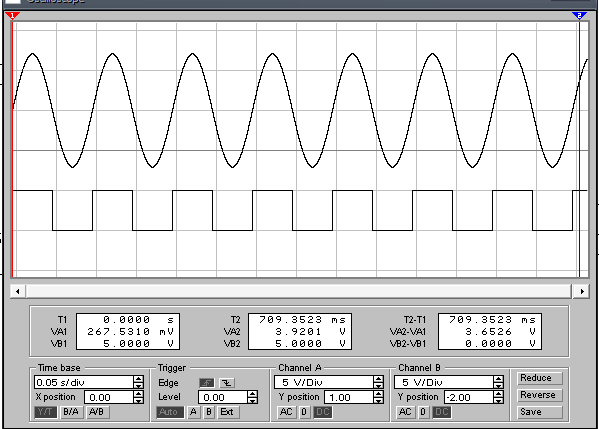
Task: Click the horizontal scrollbar track
Action: (x=299, y=291)
